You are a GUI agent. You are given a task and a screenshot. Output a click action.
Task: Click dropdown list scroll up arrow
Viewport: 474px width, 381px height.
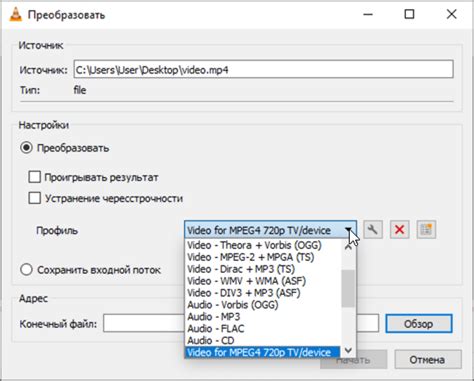click(348, 247)
